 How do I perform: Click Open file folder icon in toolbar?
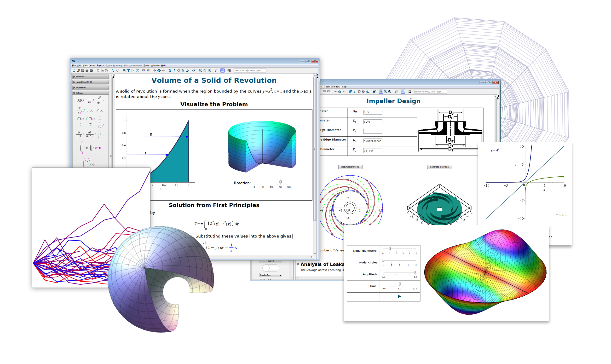coord(78,70)
